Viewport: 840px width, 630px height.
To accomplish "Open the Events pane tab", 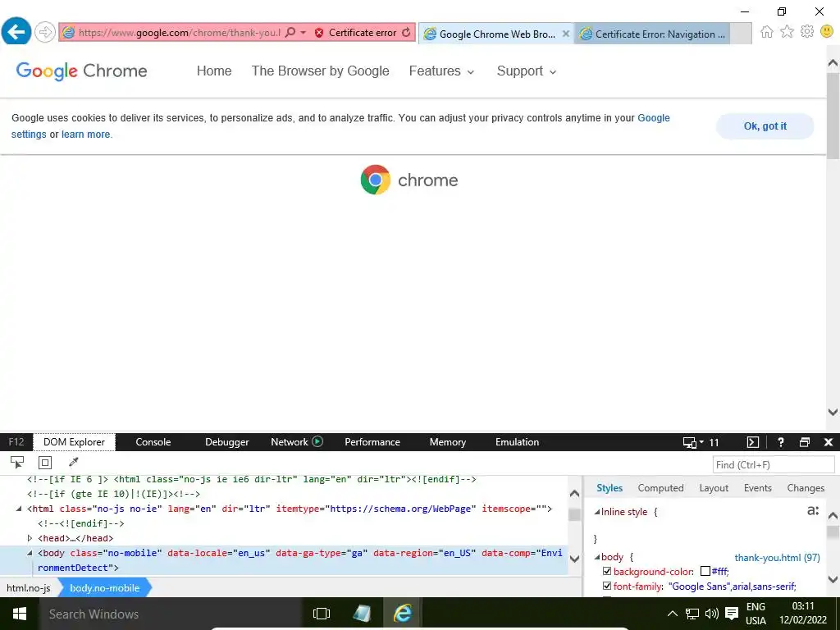I will [757, 488].
